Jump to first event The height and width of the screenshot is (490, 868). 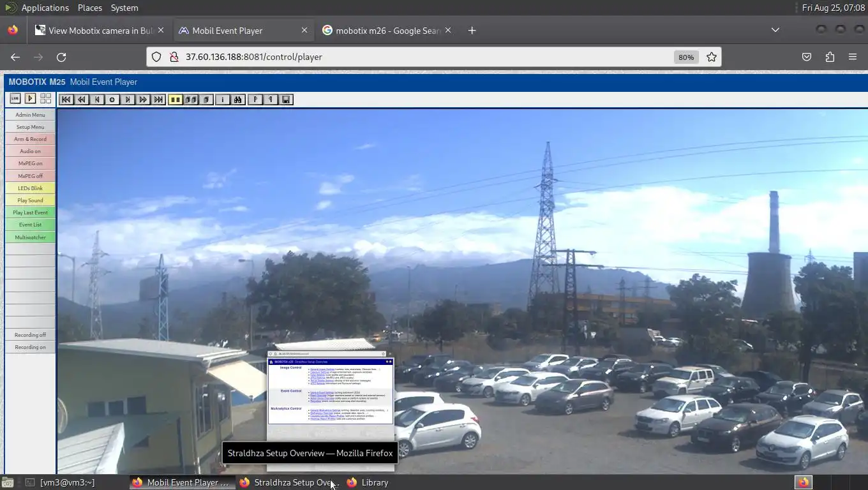[66, 100]
